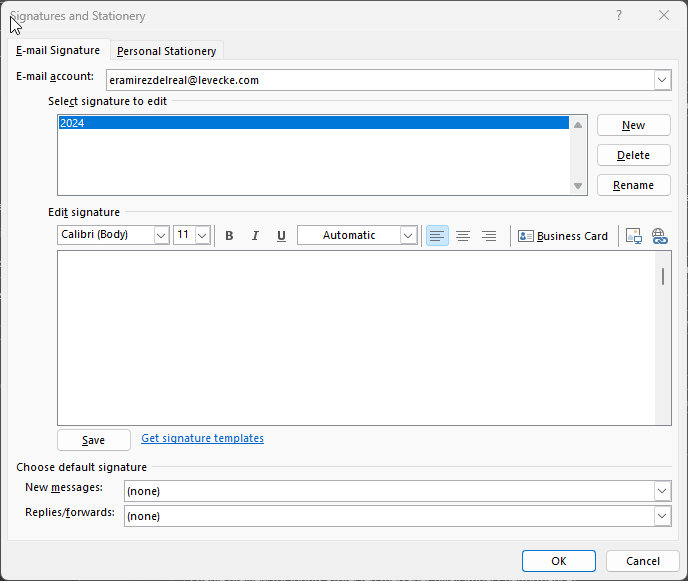Delete the selected signature
The width and height of the screenshot is (688, 581).
click(634, 155)
